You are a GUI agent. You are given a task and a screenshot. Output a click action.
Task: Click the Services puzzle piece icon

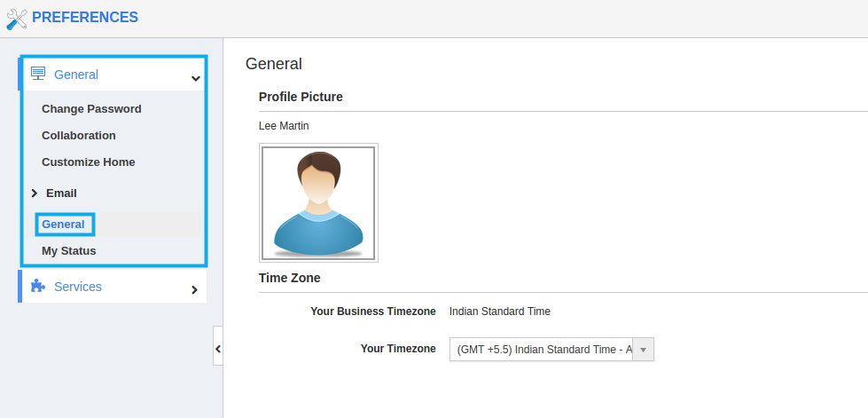(38, 286)
